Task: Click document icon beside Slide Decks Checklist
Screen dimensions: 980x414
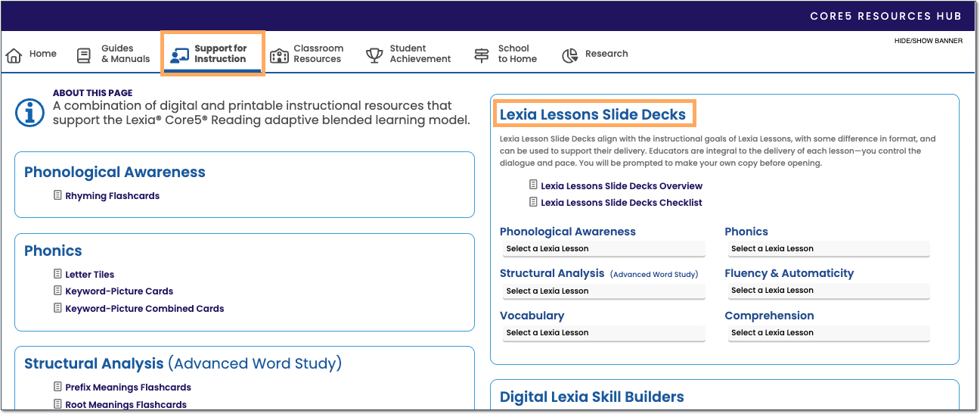Action: (x=533, y=202)
